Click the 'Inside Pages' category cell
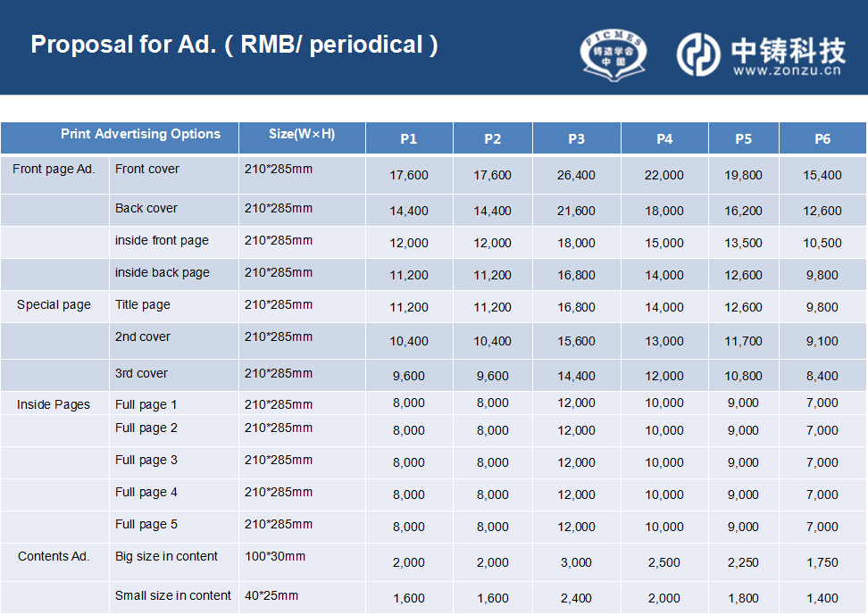This screenshot has height=615, width=868. pos(54,404)
